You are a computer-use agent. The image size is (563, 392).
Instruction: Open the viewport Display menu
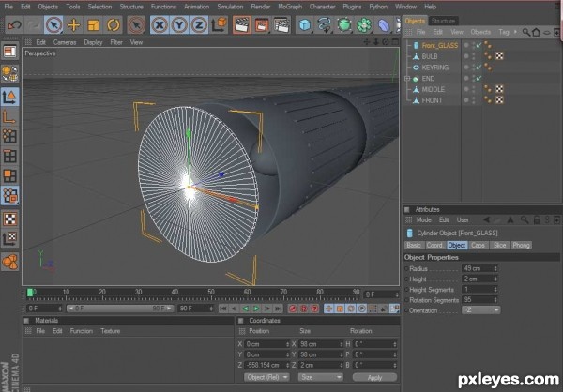point(93,42)
